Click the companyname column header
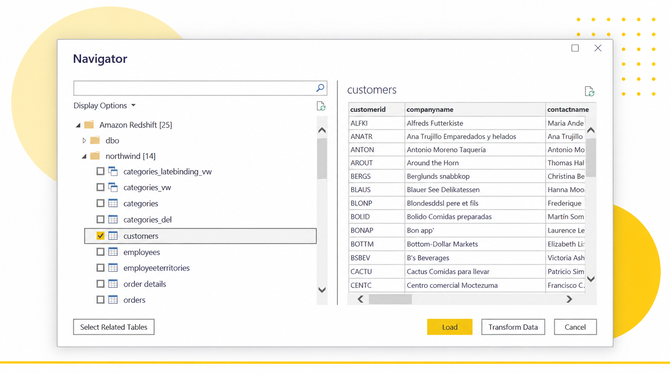The image size is (670, 373). point(475,109)
